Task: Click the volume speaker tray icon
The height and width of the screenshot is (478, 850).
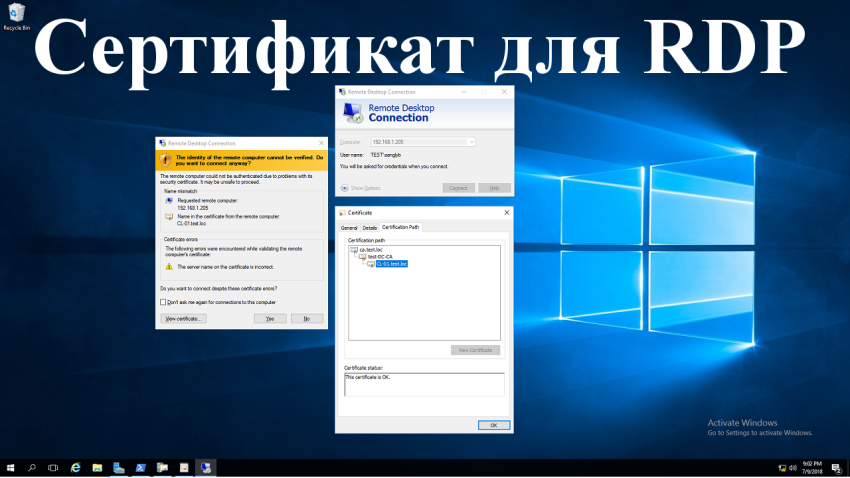Action: tap(793, 468)
